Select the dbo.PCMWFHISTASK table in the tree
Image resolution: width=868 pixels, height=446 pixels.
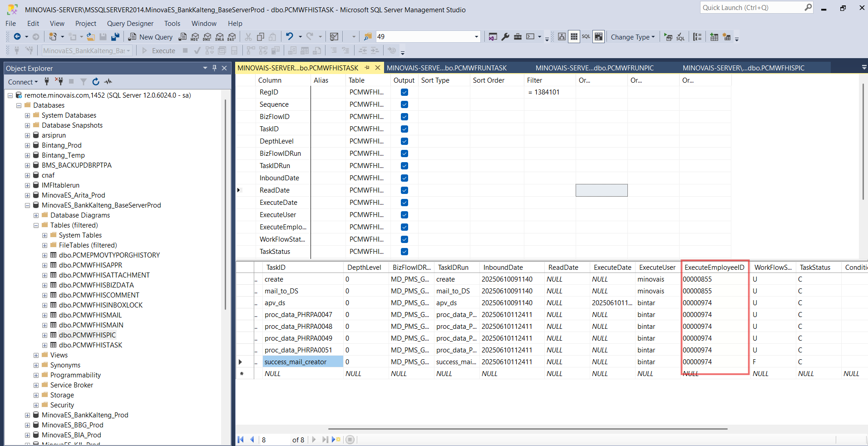click(90, 345)
